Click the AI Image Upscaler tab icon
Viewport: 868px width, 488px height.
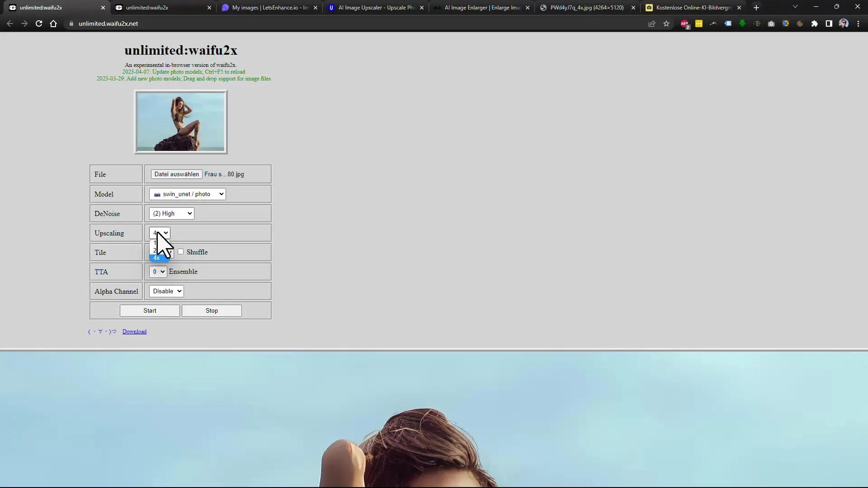331,7
